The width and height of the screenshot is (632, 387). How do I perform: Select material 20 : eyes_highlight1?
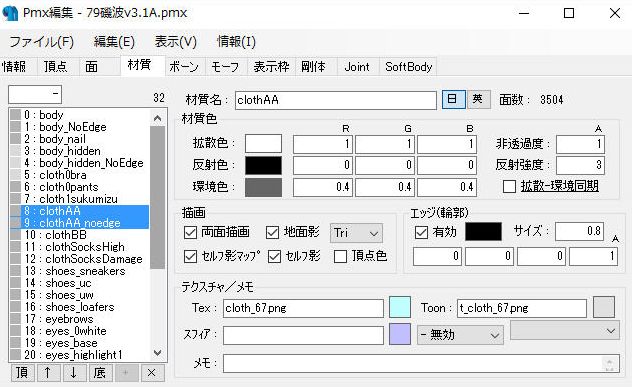[x=79, y=355]
